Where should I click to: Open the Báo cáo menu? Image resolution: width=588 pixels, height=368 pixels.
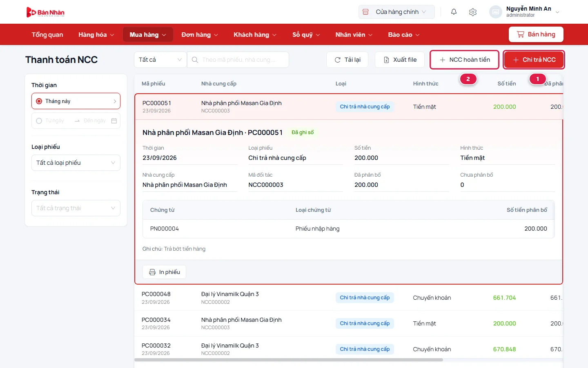click(x=404, y=35)
